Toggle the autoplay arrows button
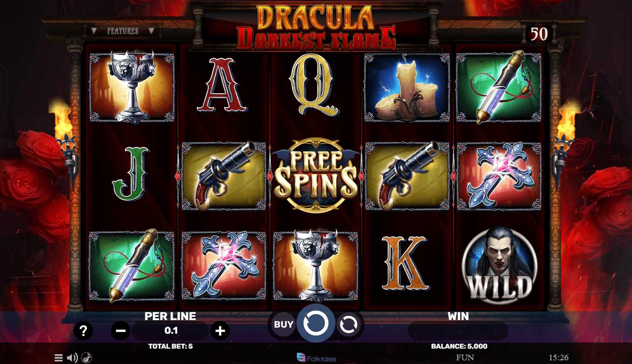 (348, 324)
